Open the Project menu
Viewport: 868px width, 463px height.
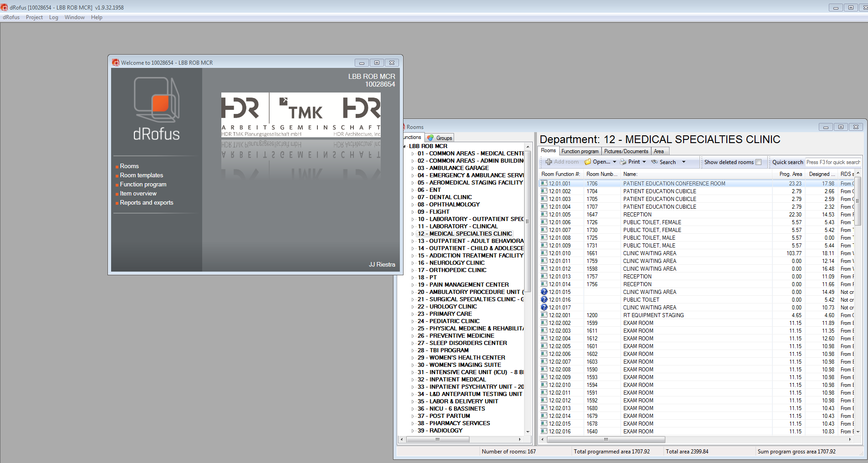pyautogui.click(x=34, y=17)
